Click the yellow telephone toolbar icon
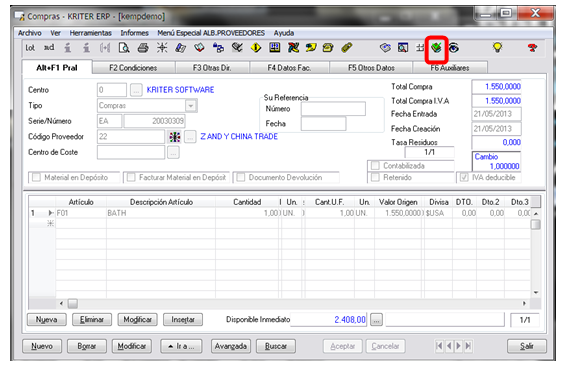The image size is (561, 368). pyautogui.click(x=328, y=48)
